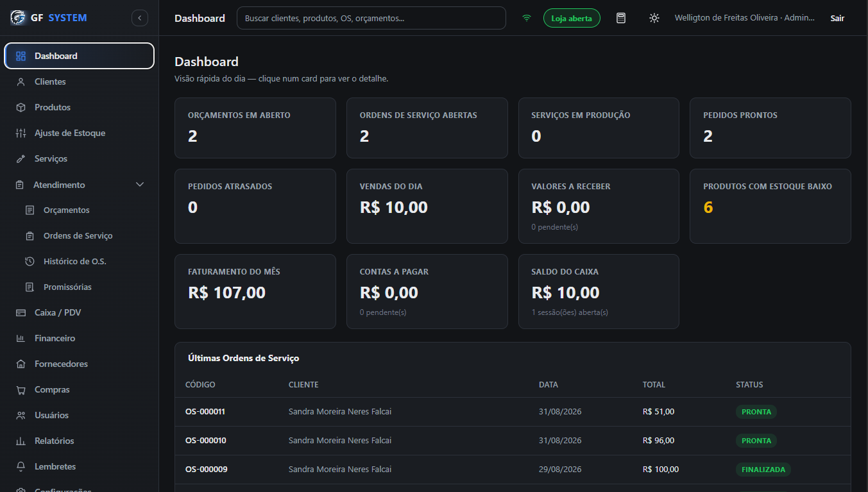Click the PRONTA badge for OS-000011
This screenshot has width=868, height=492.
tap(756, 412)
